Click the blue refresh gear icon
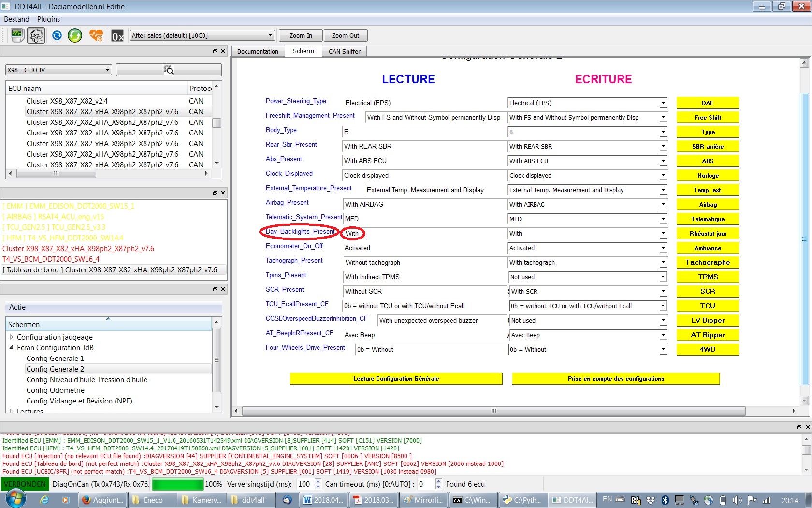This screenshot has height=508, width=812. click(57, 35)
